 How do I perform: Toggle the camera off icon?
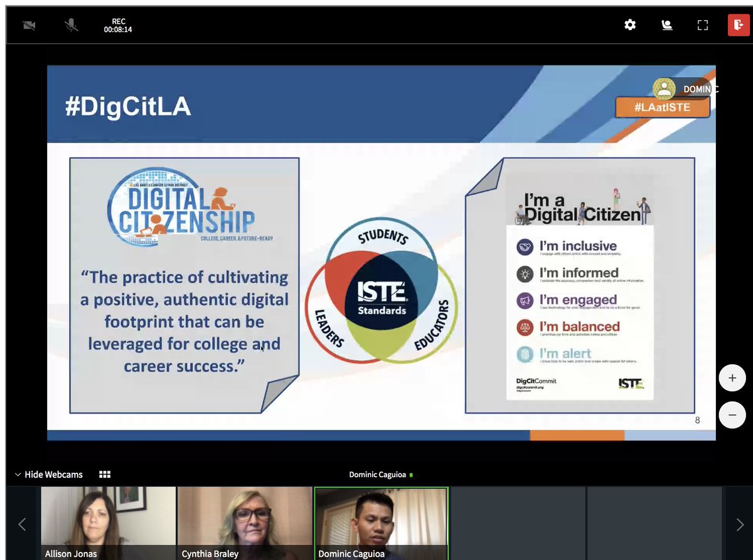coord(29,26)
